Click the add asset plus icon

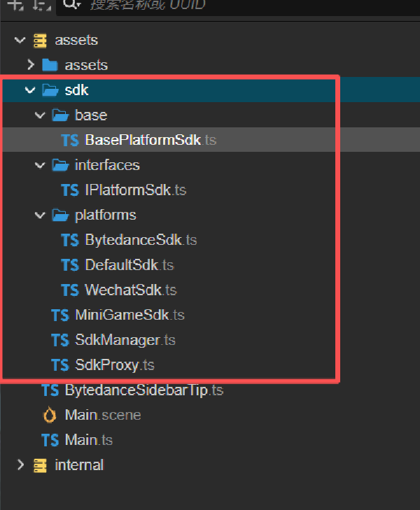[15, 4]
